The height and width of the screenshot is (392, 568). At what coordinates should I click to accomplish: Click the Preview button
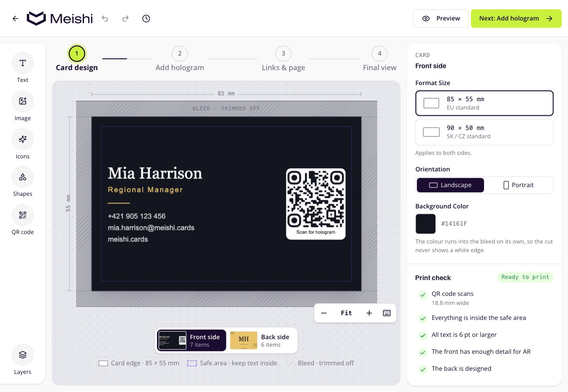click(x=441, y=19)
